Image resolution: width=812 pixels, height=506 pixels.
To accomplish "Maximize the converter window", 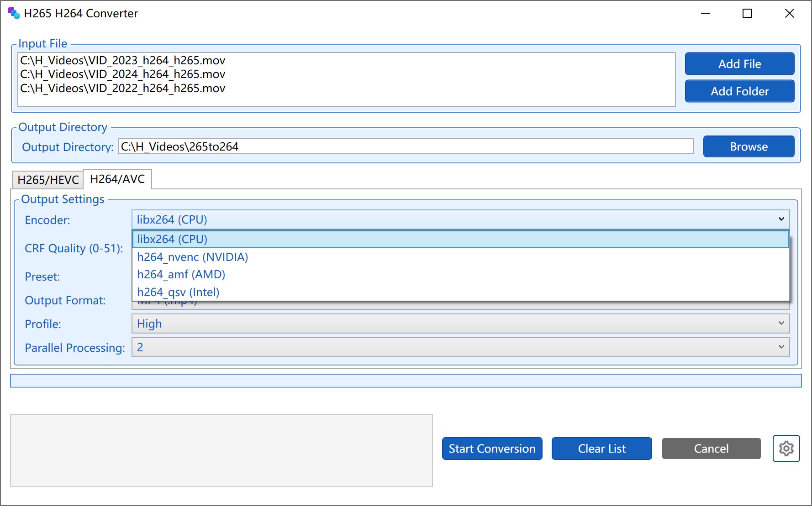I will coord(747,13).
